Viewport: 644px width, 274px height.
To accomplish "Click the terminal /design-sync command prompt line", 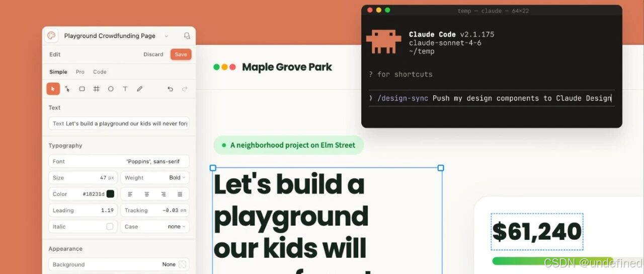I will (491, 98).
